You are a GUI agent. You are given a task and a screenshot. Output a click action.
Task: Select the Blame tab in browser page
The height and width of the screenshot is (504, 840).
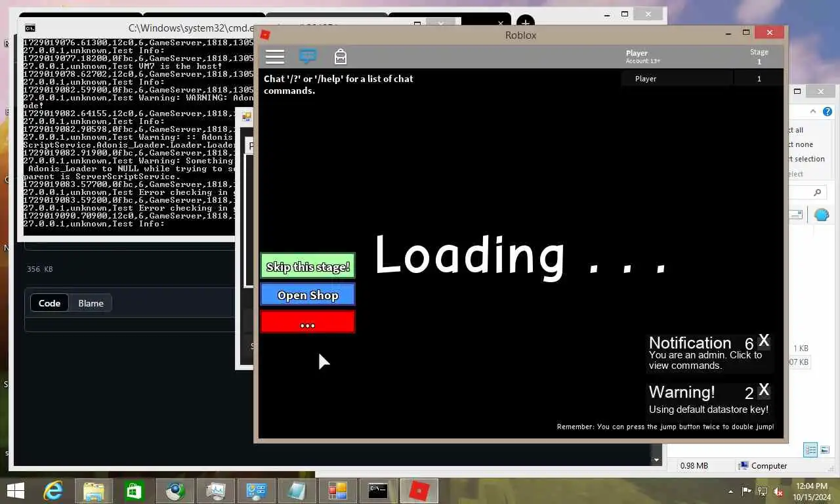click(91, 303)
